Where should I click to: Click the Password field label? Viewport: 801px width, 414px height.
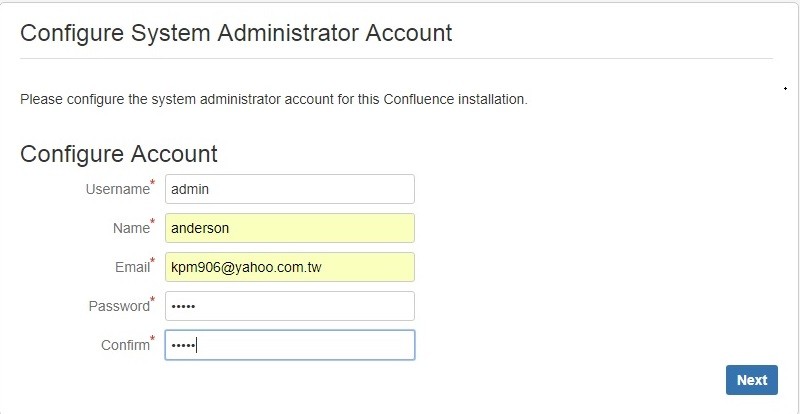click(118, 307)
